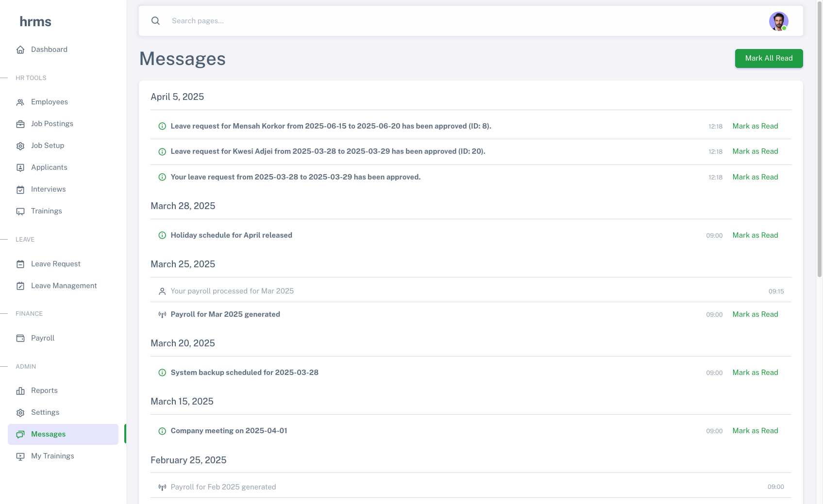The height and width of the screenshot is (504, 823).
Task: Open the Applicants page
Action: pyautogui.click(x=49, y=167)
